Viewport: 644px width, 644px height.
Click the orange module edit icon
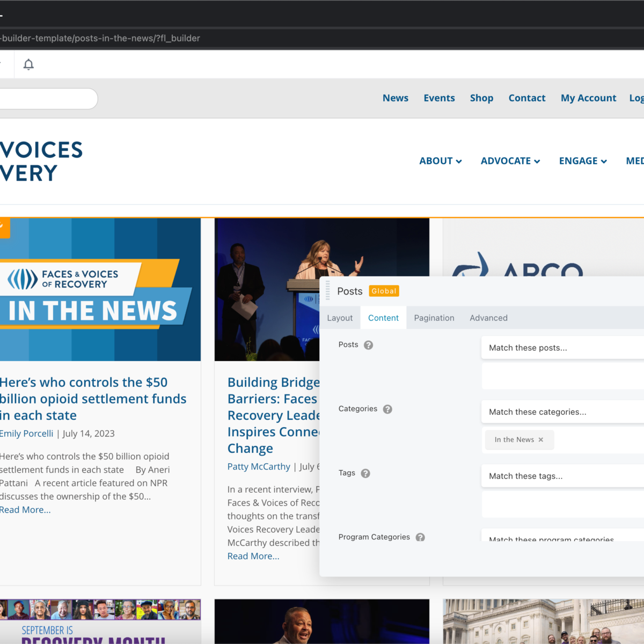(3, 226)
